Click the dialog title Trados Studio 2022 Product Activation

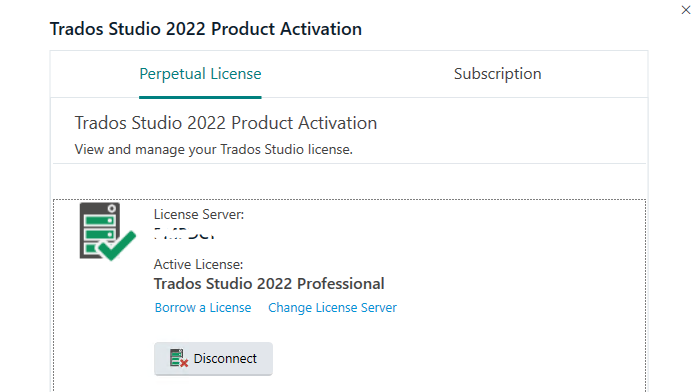point(206,29)
